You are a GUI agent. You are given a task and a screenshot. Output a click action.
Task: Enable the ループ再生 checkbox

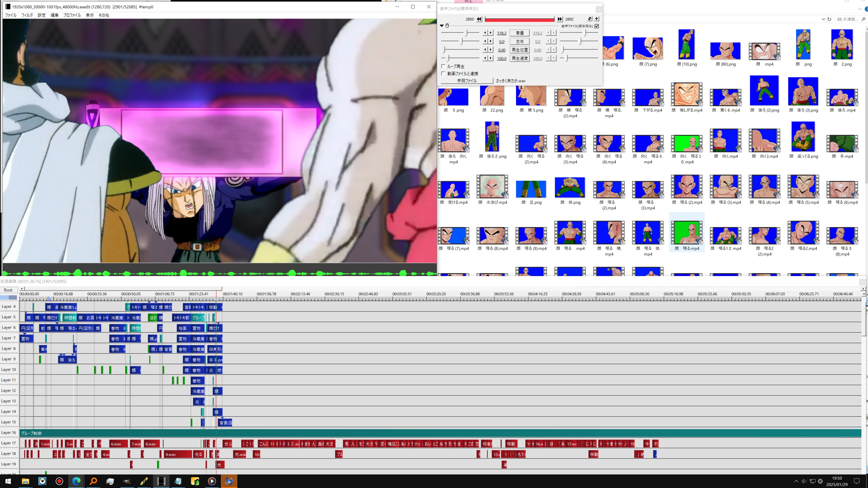(x=443, y=66)
